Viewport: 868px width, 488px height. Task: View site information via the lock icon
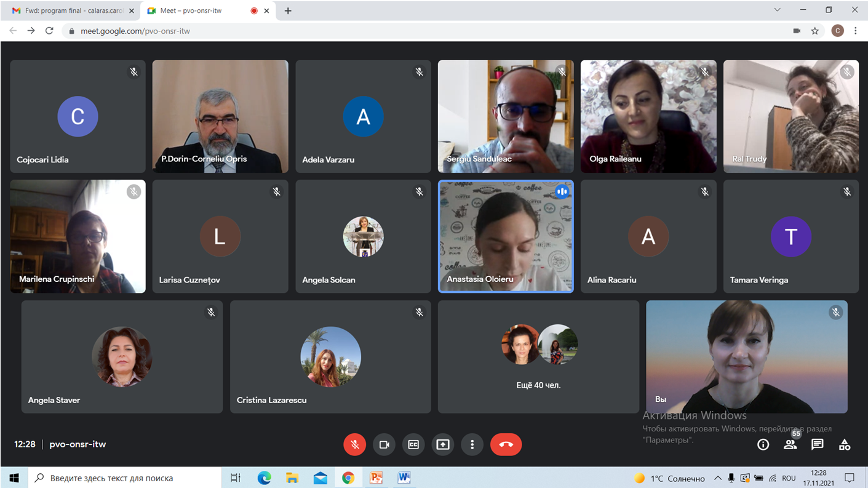point(72,31)
